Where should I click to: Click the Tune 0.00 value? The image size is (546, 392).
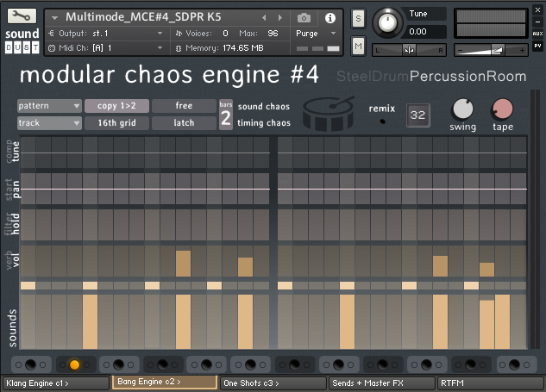[x=417, y=32]
